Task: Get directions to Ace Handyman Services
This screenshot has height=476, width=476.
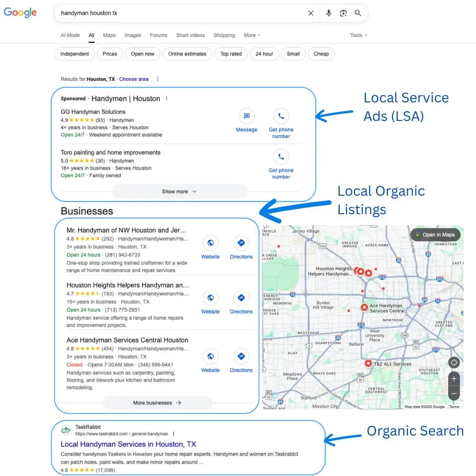Action: [241, 357]
